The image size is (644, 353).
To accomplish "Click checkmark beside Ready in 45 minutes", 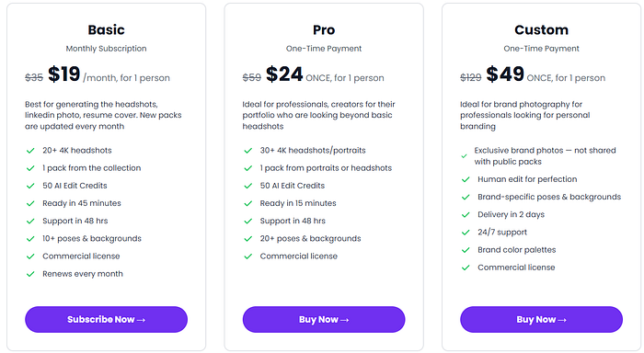I will [30, 203].
